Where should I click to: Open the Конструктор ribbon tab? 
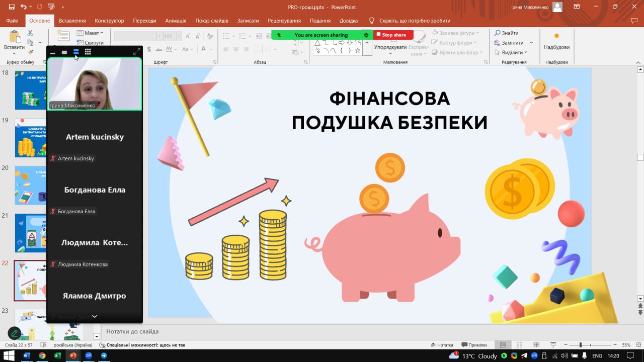pyautogui.click(x=109, y=21)
